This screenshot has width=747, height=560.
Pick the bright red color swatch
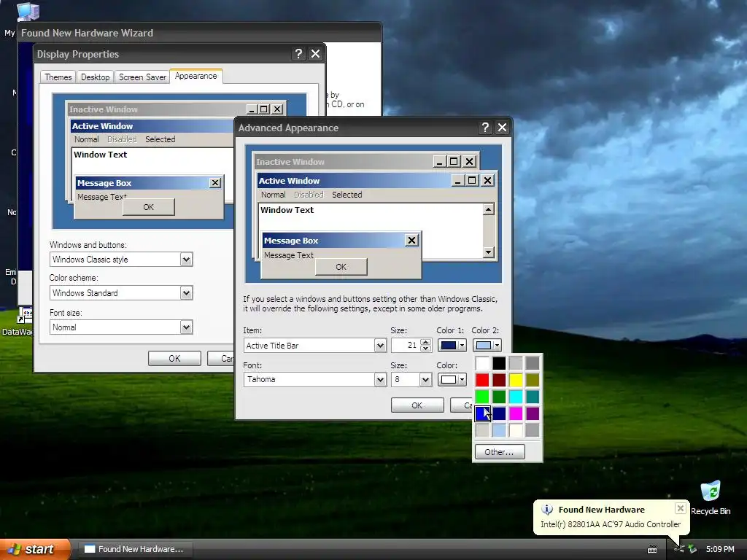click(482, 380)
